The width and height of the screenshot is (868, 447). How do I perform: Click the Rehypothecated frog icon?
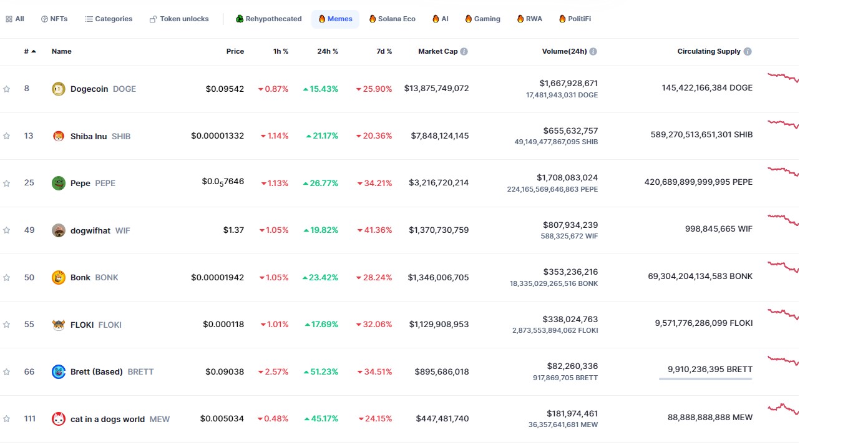click(240, 19)
